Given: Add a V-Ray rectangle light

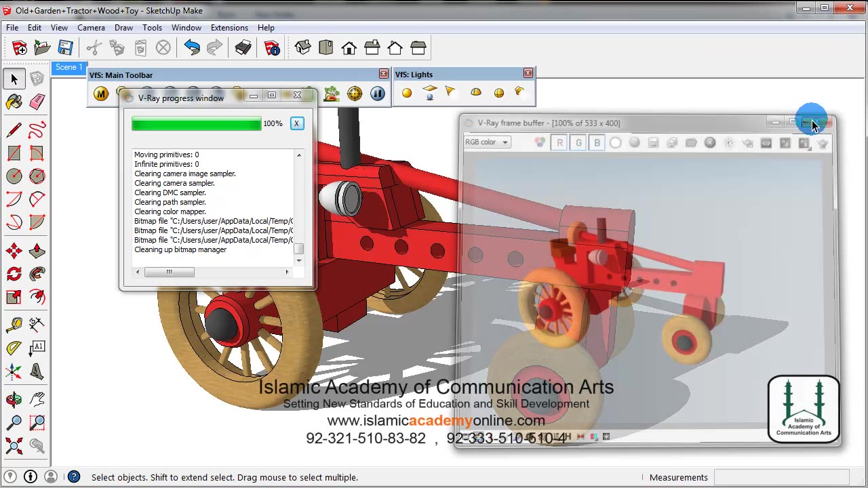Looking at the screenshot, I should point(429,93).
